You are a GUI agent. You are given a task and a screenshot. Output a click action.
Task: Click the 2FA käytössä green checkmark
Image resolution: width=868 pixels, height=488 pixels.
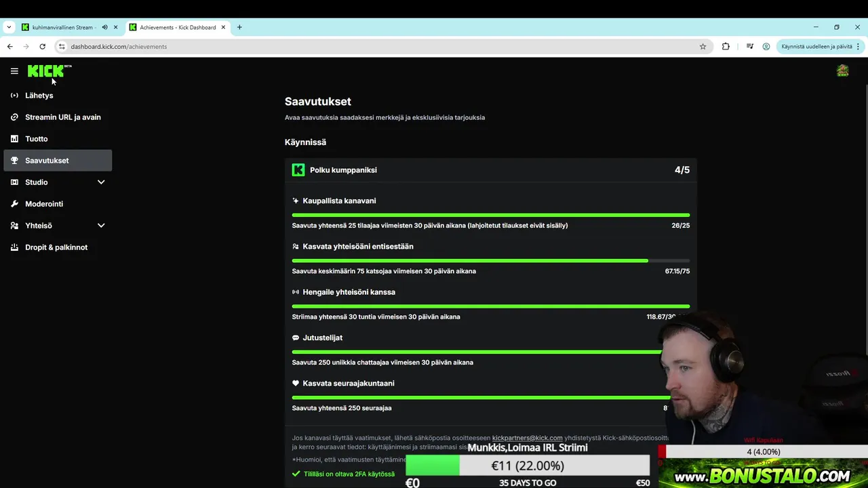point(296,474)
